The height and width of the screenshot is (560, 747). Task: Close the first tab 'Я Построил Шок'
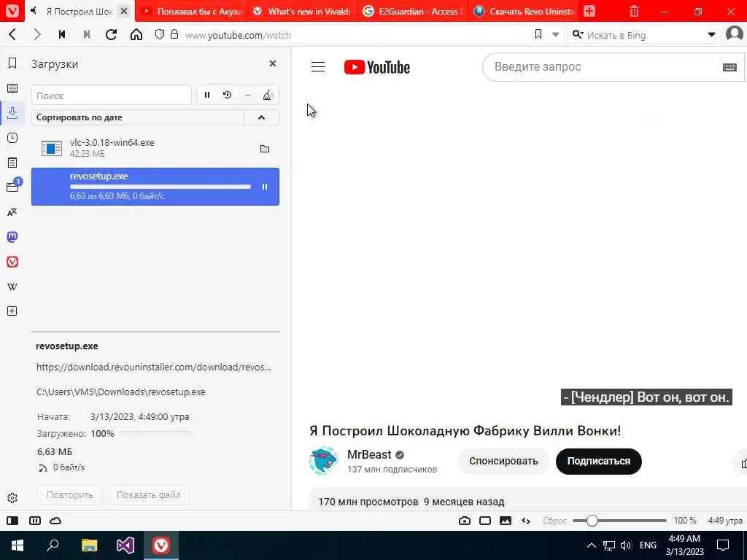[x=124, y=11]
